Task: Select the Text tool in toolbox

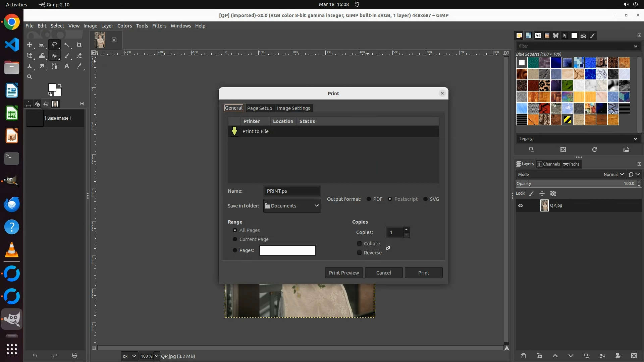Action: tap(67, 66)
